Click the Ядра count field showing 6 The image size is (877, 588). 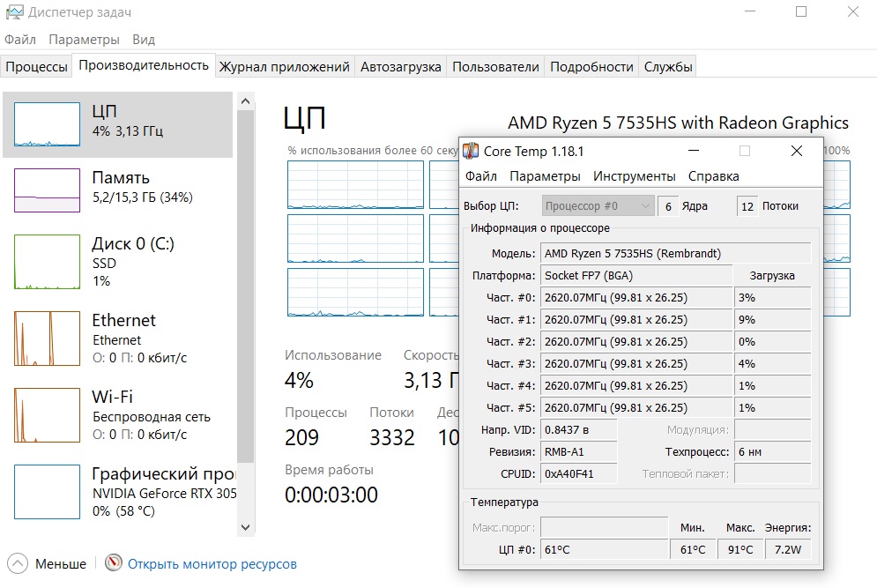tap(668, 206)
